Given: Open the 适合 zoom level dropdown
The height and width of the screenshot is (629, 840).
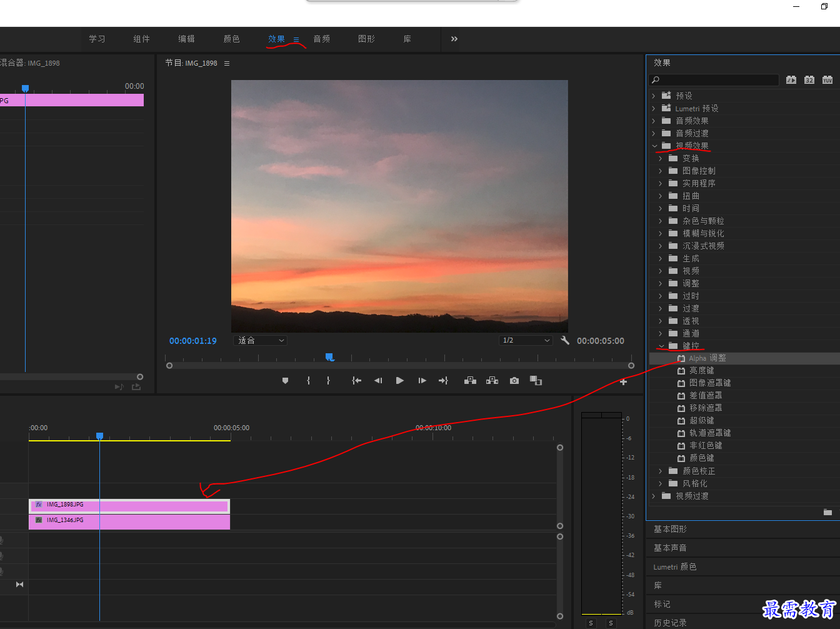Looking at the screenshot, I should [x=260, y=341].
